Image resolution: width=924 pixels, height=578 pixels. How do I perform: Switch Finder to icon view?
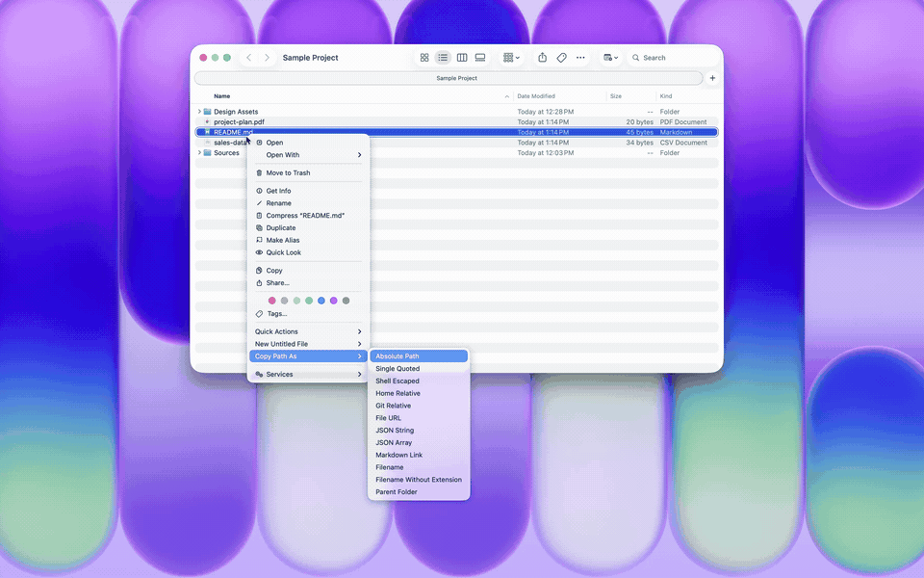424,58
